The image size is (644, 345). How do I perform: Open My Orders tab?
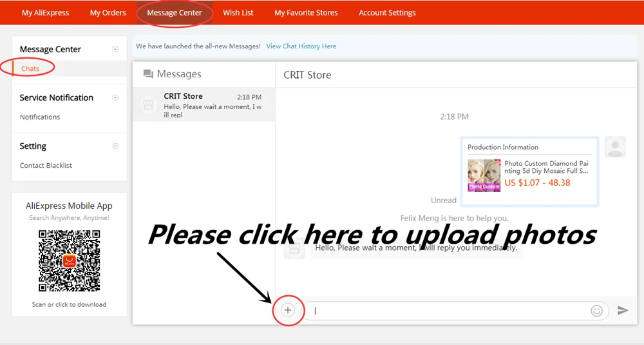[108, 13]
